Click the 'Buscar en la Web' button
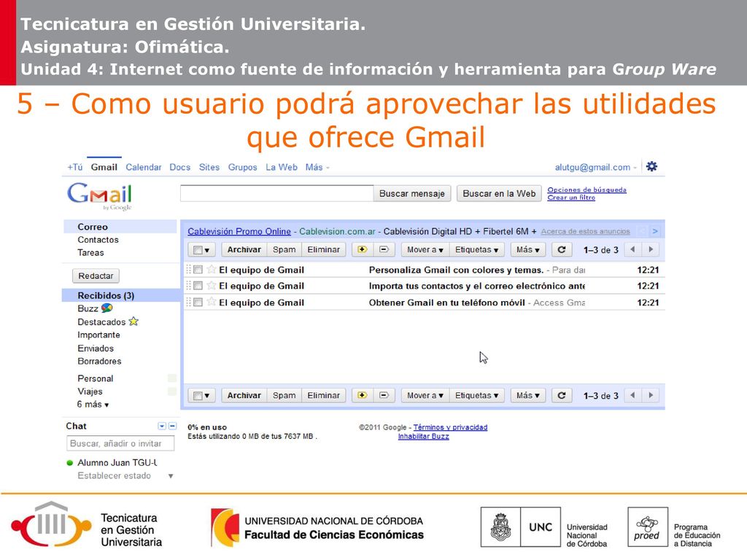This screenshot has width=747, height=560. tap(499, 193)
